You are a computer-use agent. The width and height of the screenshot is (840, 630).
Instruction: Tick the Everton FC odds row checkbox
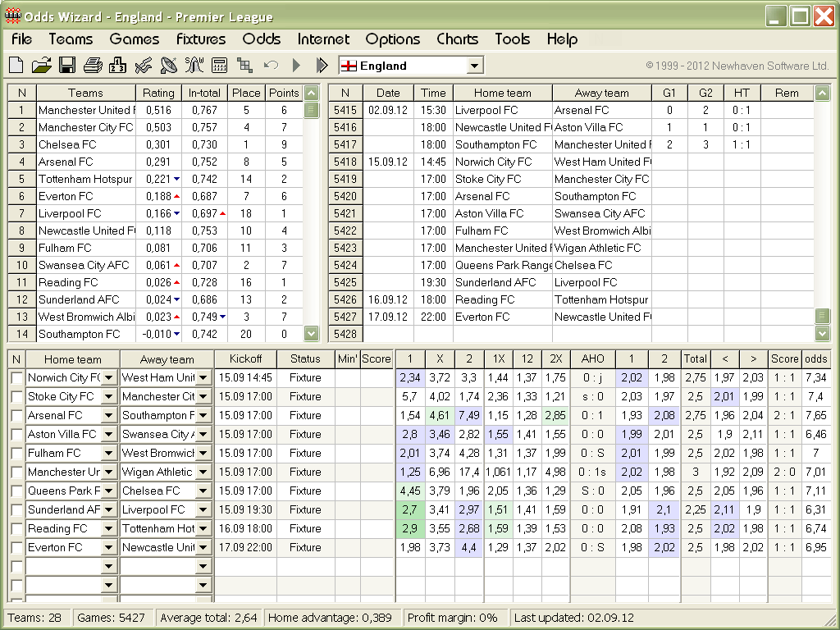pos(17,548)
